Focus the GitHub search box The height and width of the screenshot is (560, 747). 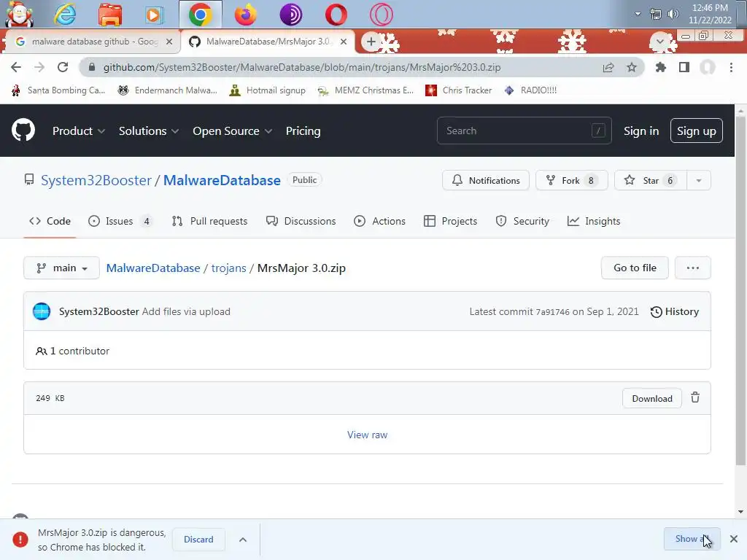[524, 131]
